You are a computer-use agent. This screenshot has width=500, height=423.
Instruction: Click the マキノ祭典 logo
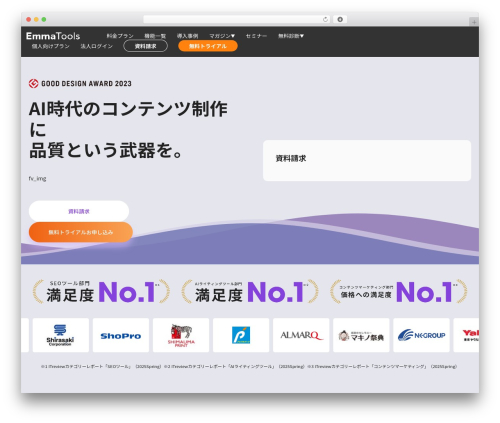pos(361,335)
